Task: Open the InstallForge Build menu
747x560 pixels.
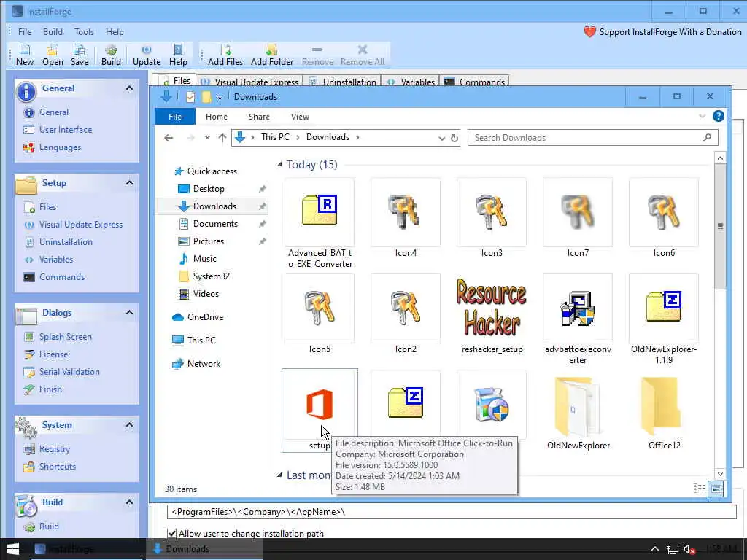Action: (x=53, y=32)
